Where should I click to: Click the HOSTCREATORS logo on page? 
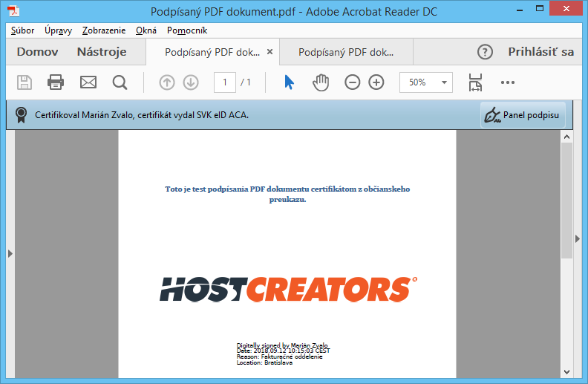coord(288,289)
